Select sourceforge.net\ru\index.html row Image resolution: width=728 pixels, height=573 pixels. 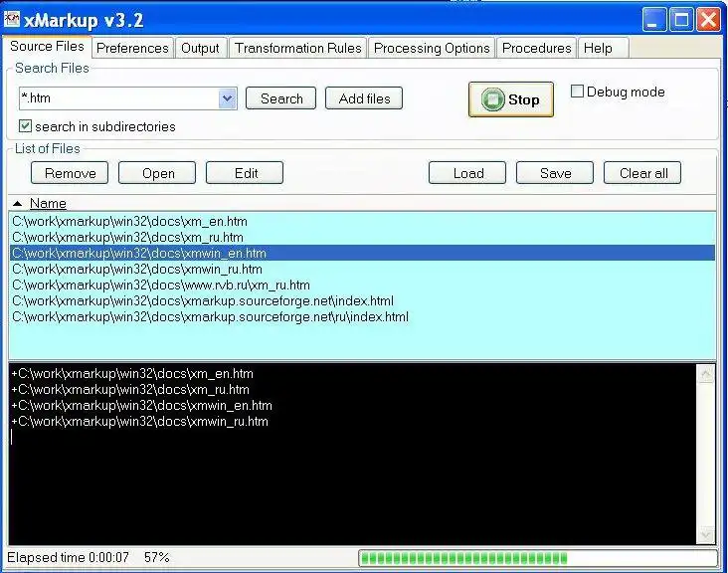(362, 316)
